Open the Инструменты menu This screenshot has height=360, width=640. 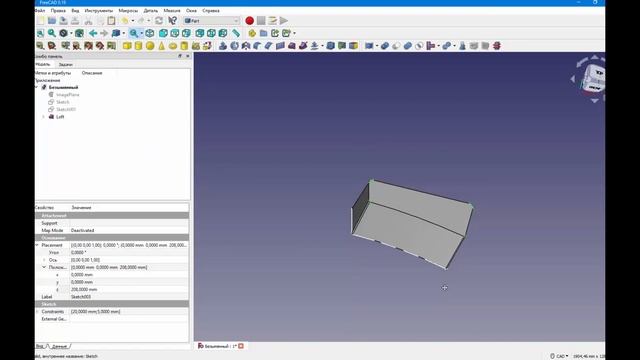click(x=99, y=11)
